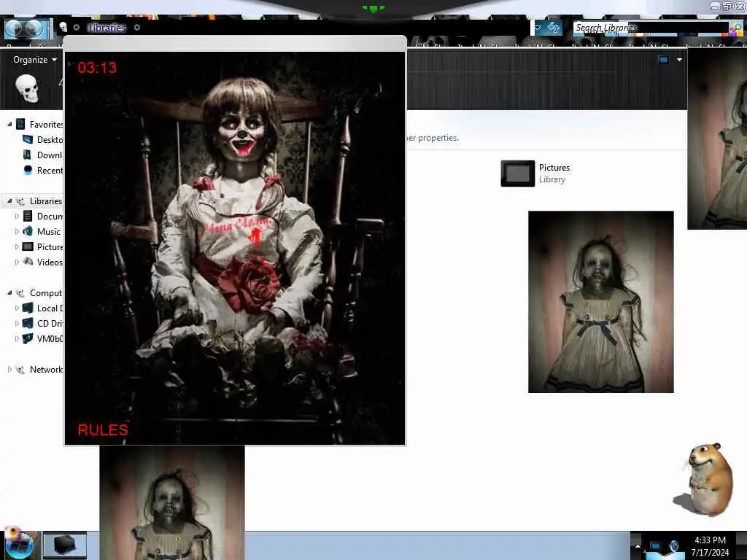Open the view options dropdown arrow

tap(679, 60)
